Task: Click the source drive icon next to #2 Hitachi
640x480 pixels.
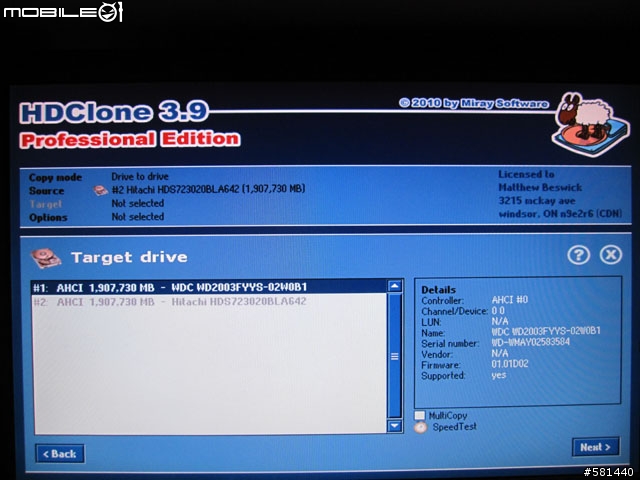Action: (100, 190)
